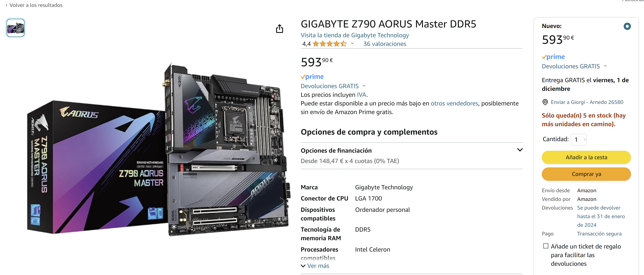Open Visita la tienda de Gigabyte Technology
The image size is (644, 275).
coord(355,35)
